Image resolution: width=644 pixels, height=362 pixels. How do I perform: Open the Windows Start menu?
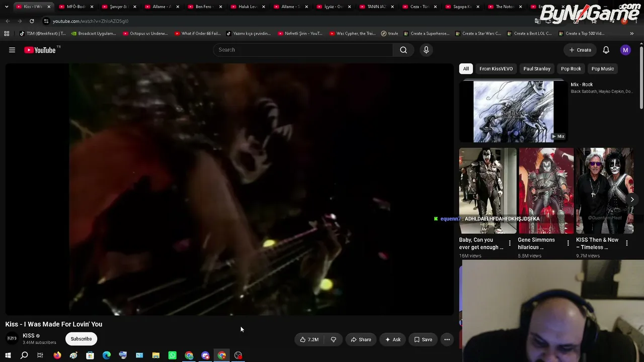point(8,355)
